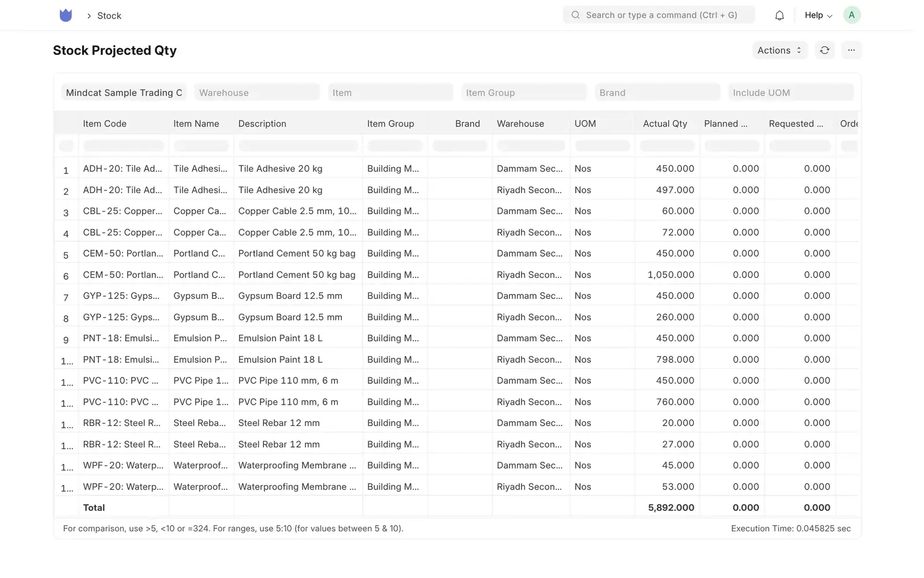Go to Stock breadcrumb

coord(109,16)
